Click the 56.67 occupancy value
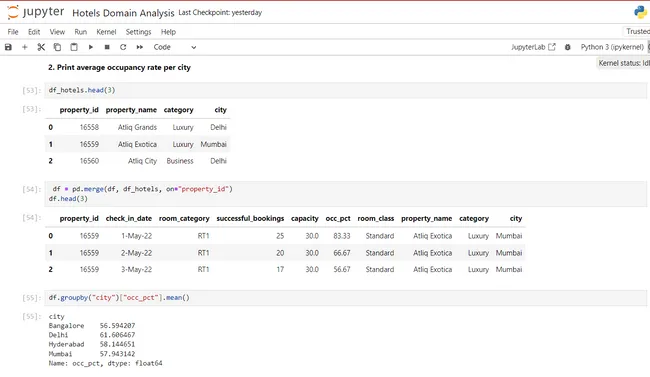 click(342, 270)
